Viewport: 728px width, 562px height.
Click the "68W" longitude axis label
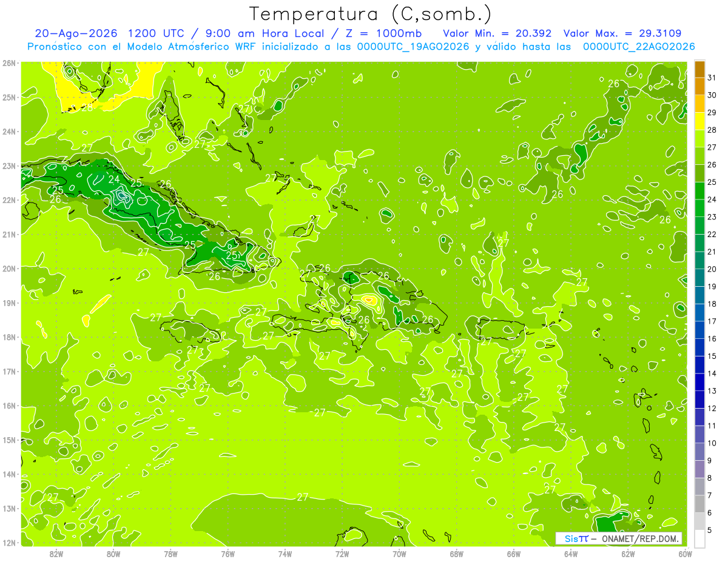pyautogui.click(x=456, y=554)
